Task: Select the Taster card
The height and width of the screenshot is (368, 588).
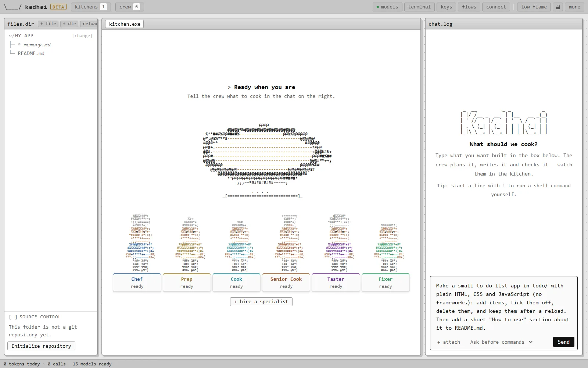Action: coord(336,283)
